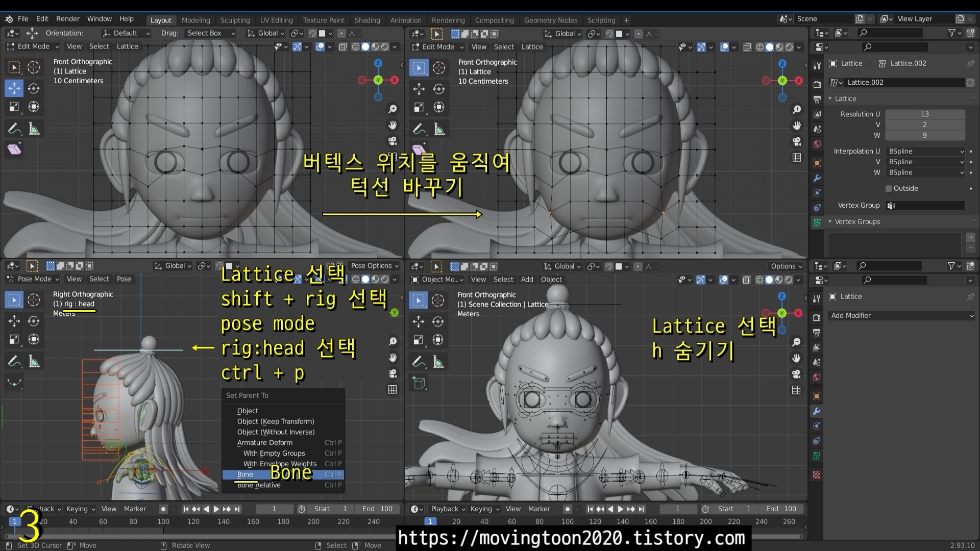Toggle overlays in top-right viewport header
The width and height of the screenshot is (980, 551).
[x=724, y=47]
